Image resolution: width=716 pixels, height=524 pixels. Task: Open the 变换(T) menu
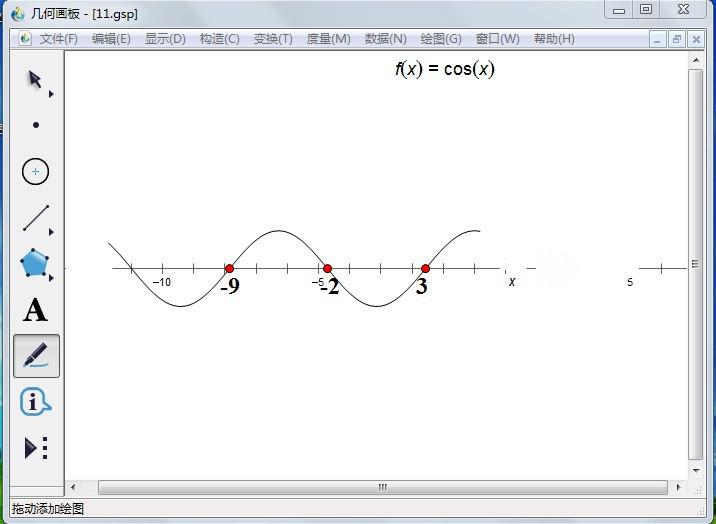(273, 39)
